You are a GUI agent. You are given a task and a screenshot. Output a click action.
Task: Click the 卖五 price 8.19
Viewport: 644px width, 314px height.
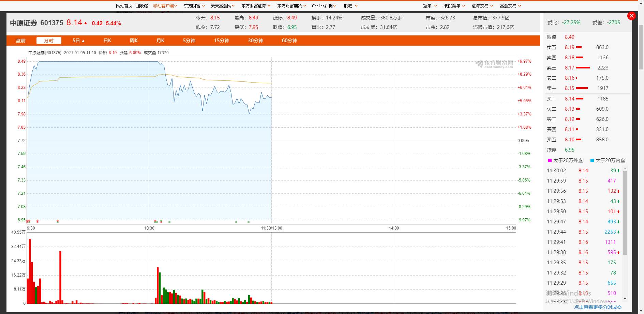[x=569, y=47]
